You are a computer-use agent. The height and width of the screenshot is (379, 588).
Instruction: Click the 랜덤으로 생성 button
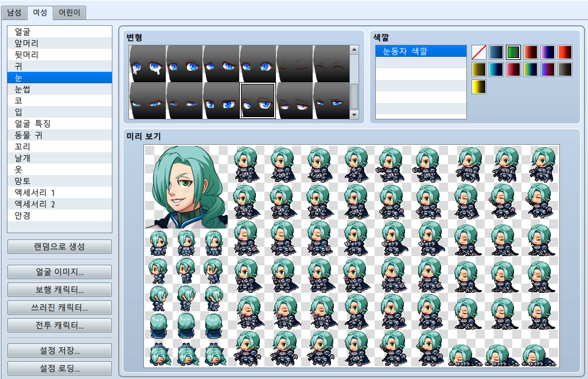point(60,246)
